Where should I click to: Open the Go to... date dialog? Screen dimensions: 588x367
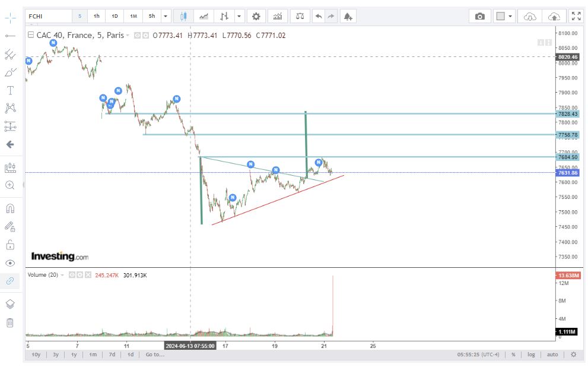pyautogui.click(x=155, y=355)
